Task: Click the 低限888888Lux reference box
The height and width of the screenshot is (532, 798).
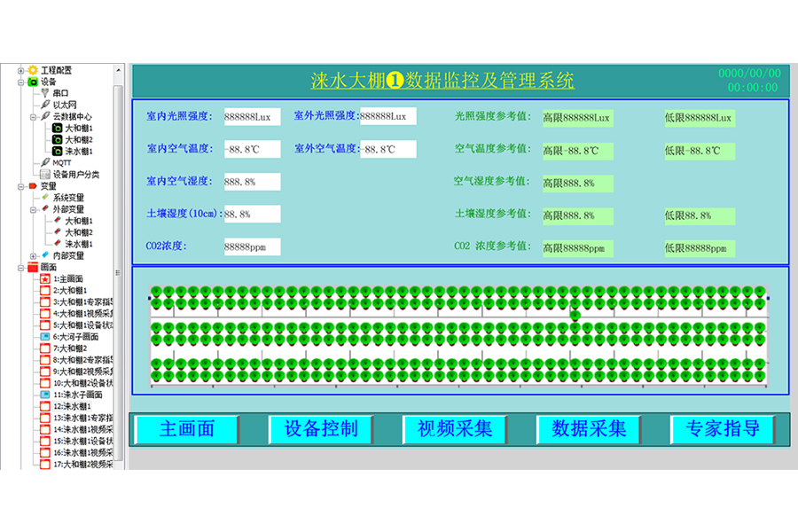Action: (x=700, y=118)
